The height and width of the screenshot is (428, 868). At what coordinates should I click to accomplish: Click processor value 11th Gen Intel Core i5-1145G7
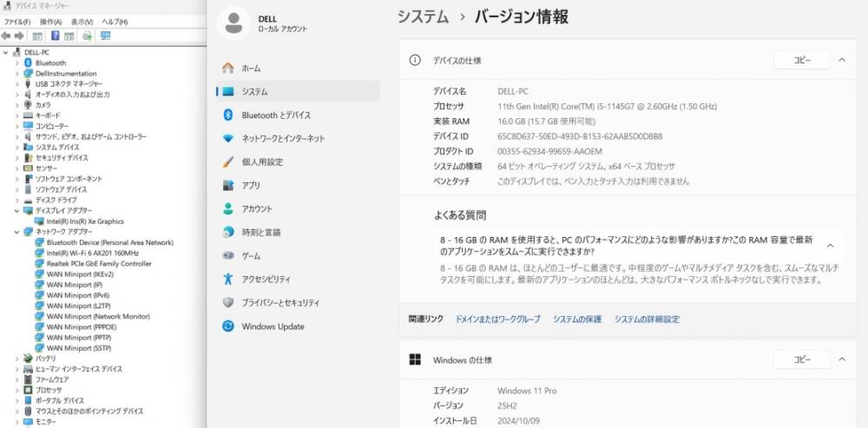608,106
